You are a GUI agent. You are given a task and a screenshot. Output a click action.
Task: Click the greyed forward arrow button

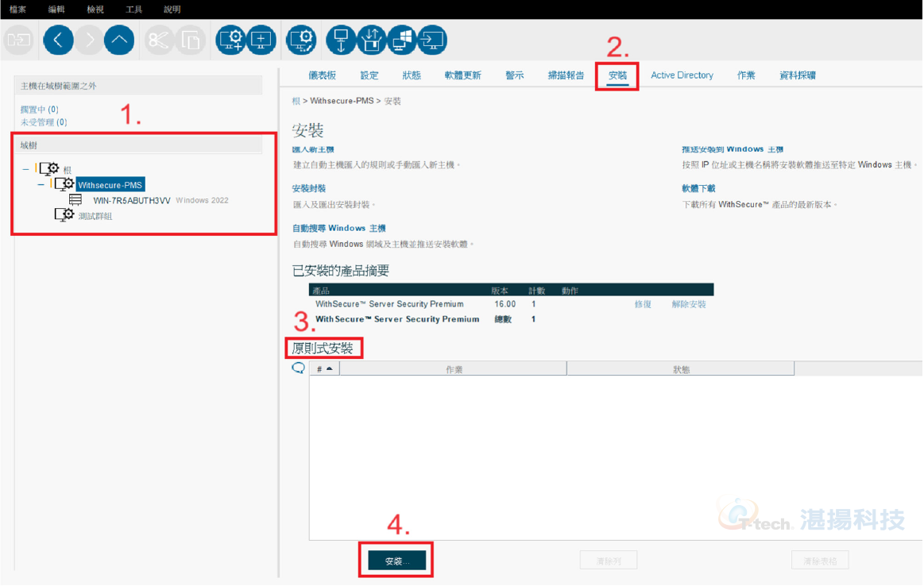pyautogui.click(x=89, y=40)
